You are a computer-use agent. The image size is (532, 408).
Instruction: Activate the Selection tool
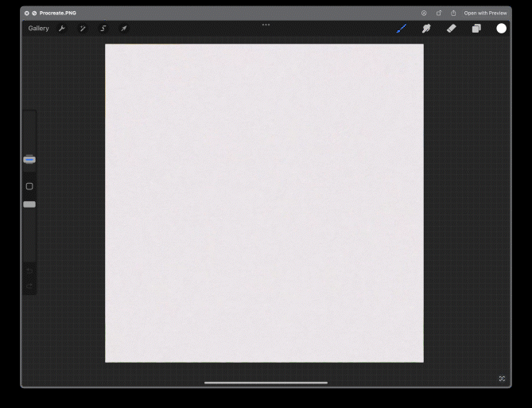coord(103,29)
